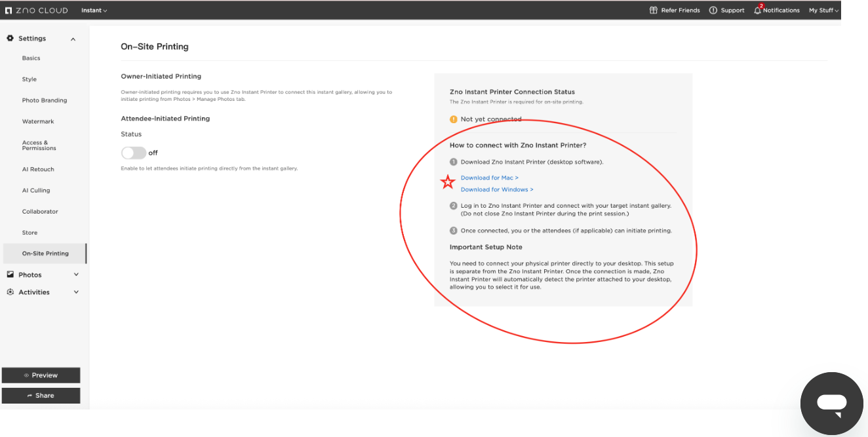Enable Attendee-Initiated Printing toggle
The image size is (868, 437).
(133, 153)
